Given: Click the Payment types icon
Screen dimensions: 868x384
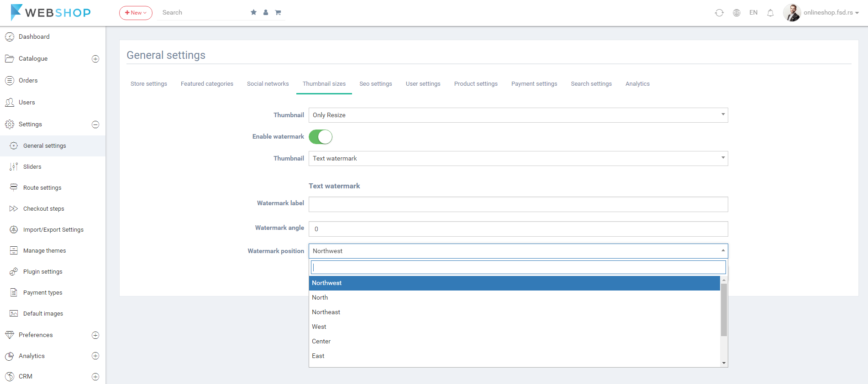Looking at the screenshot, I should [x=14, y=293].
